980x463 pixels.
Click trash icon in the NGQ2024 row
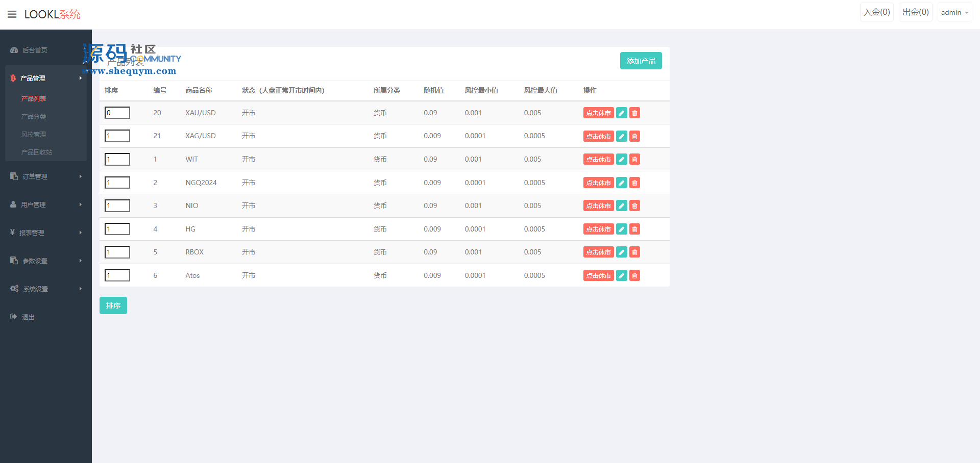(634, 183)
